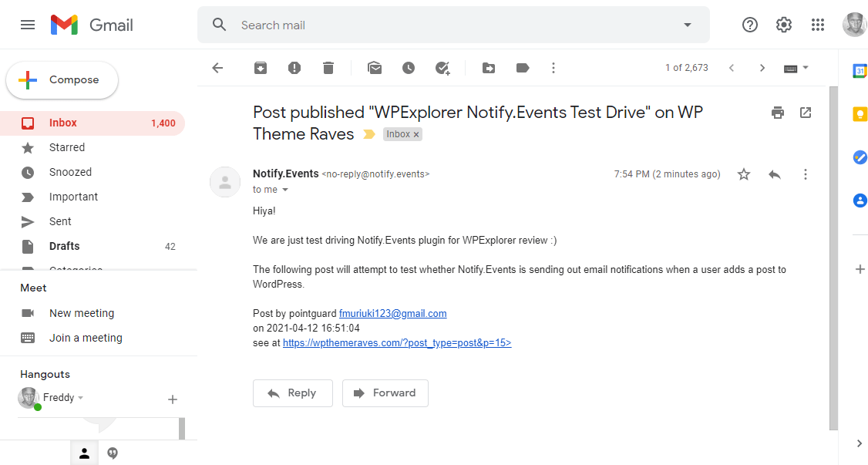The height and width of the screenshot is (465, 868).
Task: Go to the newer email
Action: [732, 68]
